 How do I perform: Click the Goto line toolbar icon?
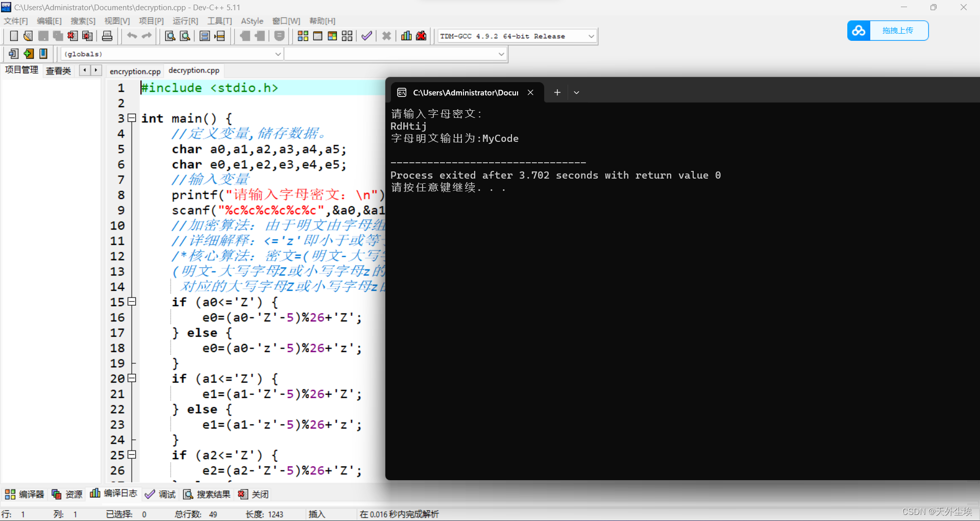point(219,36)
